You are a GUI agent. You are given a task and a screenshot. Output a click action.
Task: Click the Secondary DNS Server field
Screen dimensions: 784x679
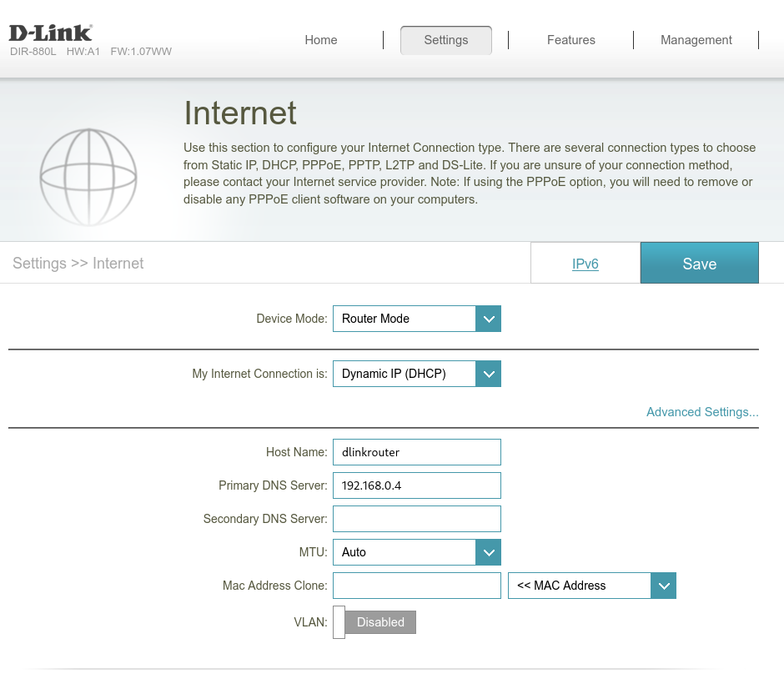pyautogui.click(x=416, y=519)
